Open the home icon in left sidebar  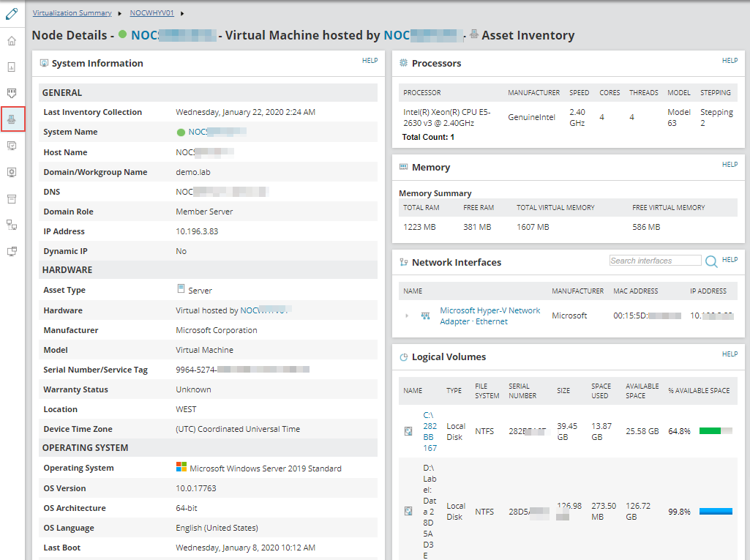pos(12,40)
